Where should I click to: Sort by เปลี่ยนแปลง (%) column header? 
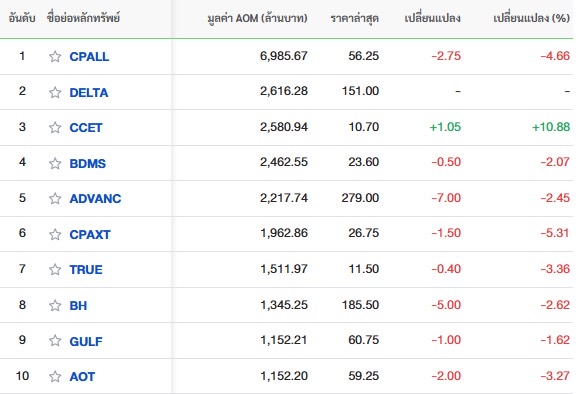coord(532,18)
